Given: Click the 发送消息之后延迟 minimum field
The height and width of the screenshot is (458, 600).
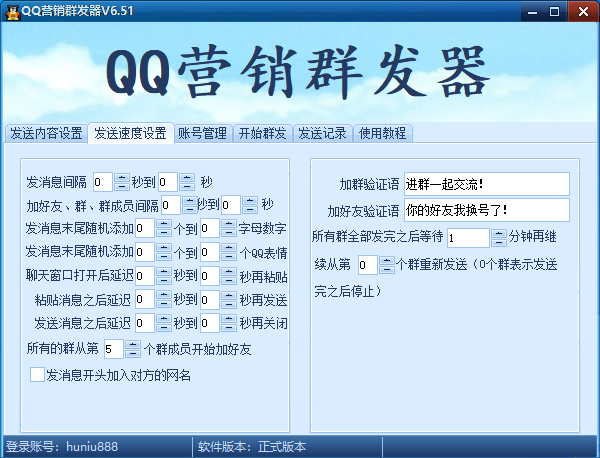Looking at the screenshot, I should (145, 323).
